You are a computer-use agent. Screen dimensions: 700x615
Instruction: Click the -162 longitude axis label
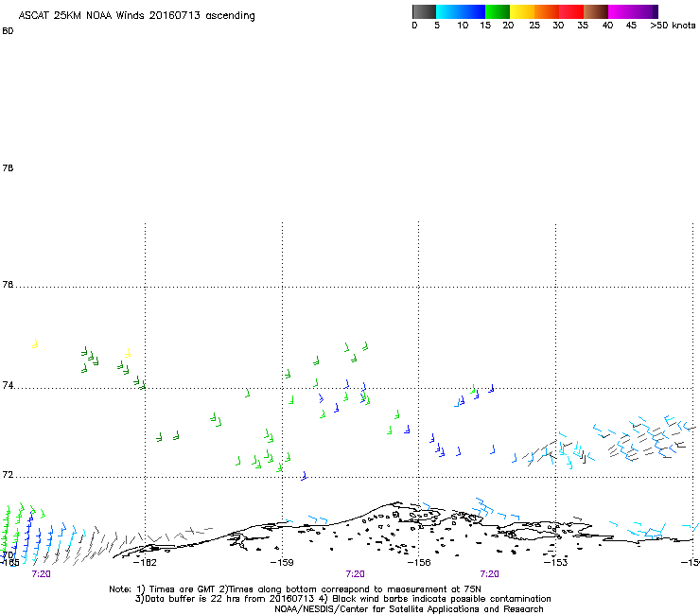pyautogui.click(x=145, y=562)
